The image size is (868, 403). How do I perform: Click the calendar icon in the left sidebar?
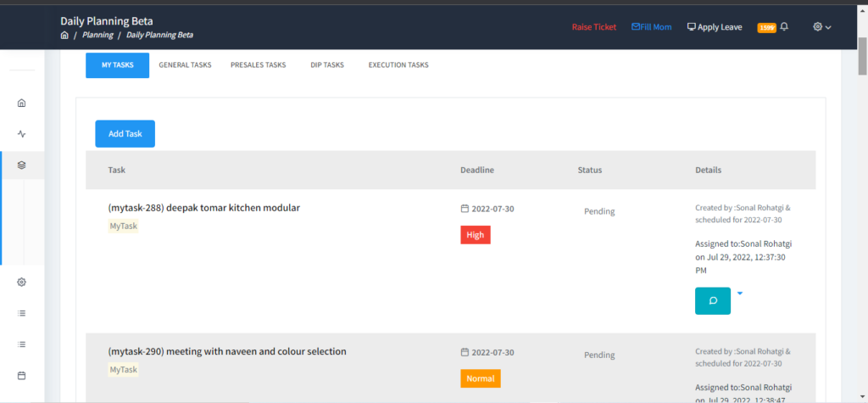(x=22, y=375)
